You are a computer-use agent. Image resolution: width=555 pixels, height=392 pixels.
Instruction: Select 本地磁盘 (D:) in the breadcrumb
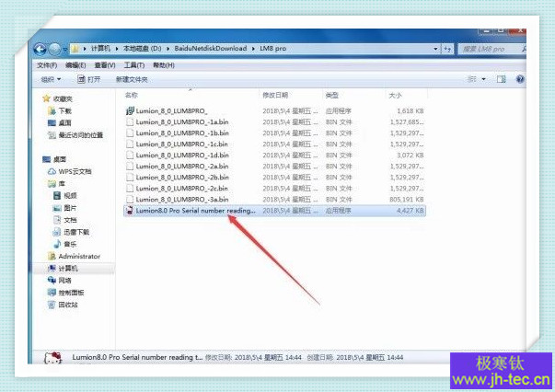[142, 49]
